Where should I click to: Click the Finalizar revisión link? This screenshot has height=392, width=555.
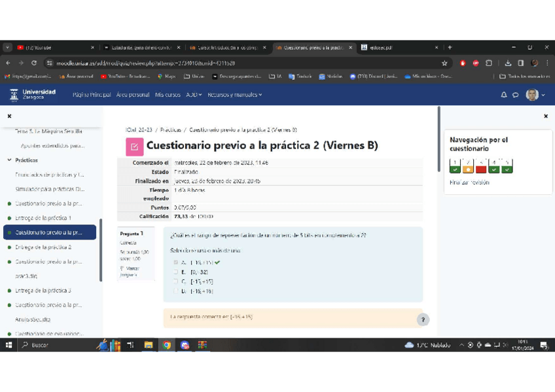click(469, 183)
